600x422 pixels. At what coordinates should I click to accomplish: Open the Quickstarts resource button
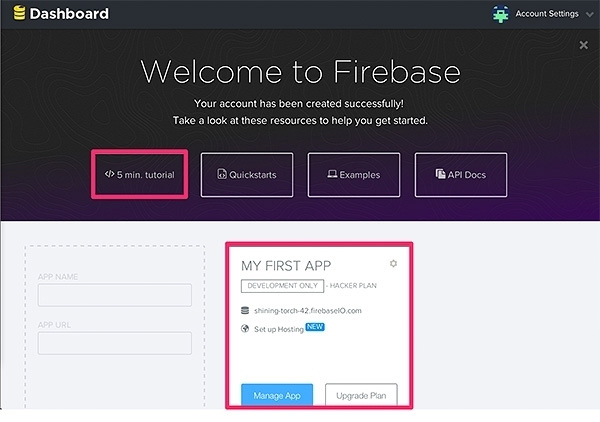point(247,175)
